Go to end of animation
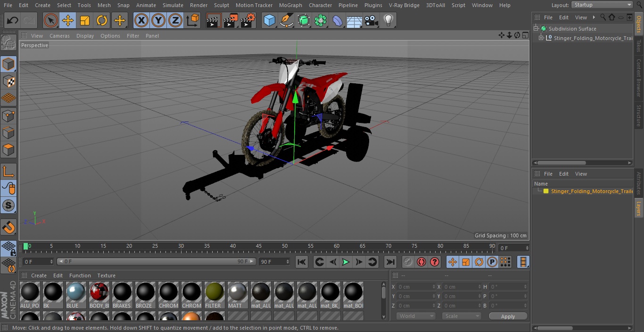This screenshot has width=644, height=332. 390,262
